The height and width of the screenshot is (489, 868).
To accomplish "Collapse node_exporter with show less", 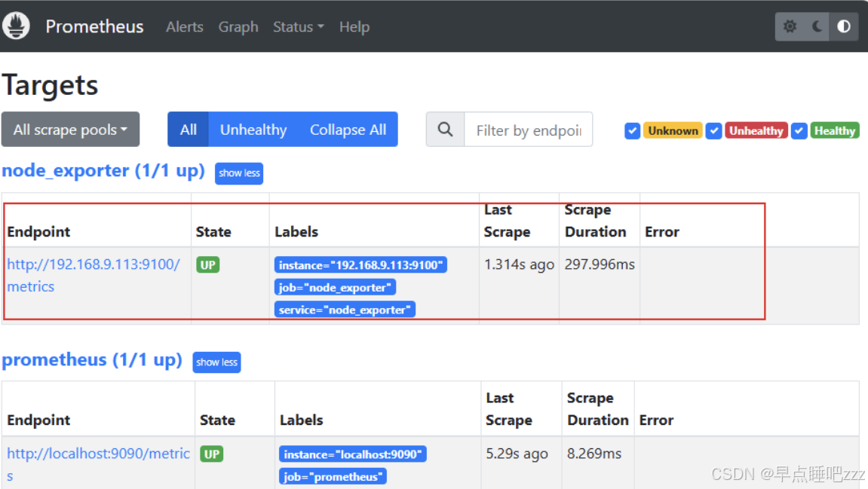I will point(238,173).
